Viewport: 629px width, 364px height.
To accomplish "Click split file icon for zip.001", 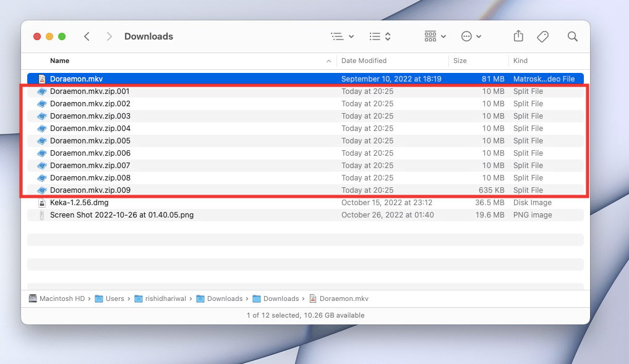I will click(x=41, y=91).
